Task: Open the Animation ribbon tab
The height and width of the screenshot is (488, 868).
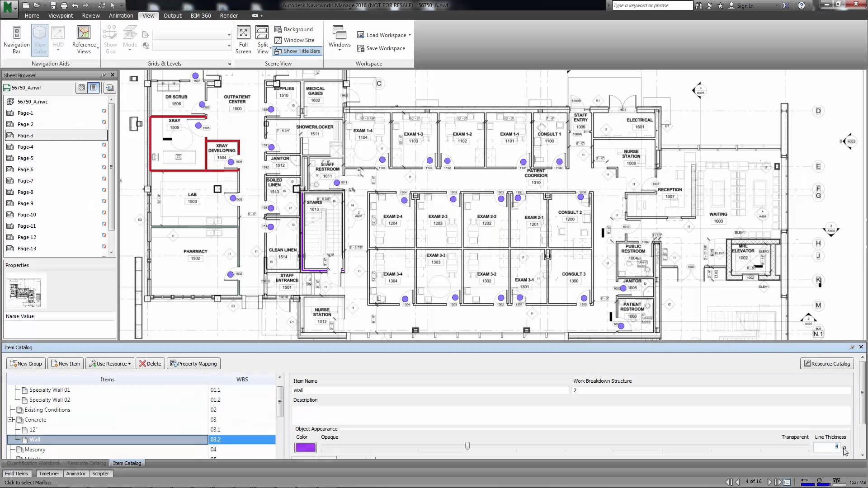Action: [121, 15]
